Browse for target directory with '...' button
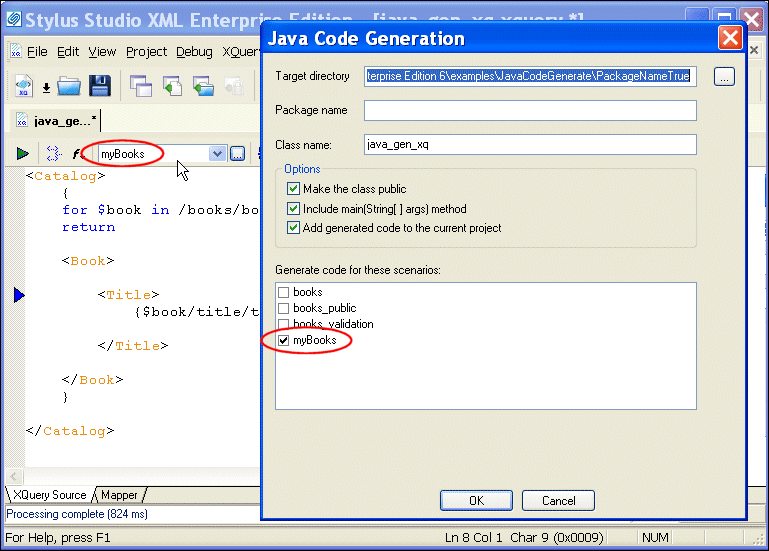The width and height of the screenshot is (769, 551). 724,77
